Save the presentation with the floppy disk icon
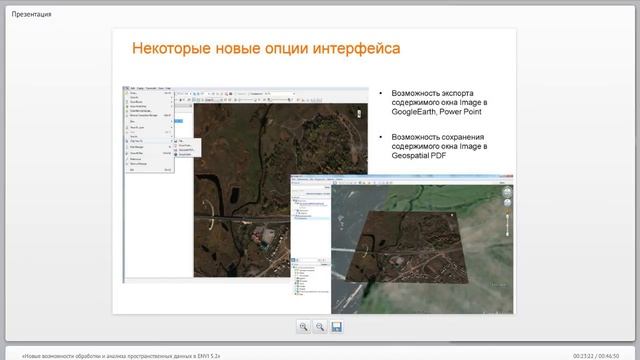The width and height of the screenshot is (640, 360). (336, 327)
